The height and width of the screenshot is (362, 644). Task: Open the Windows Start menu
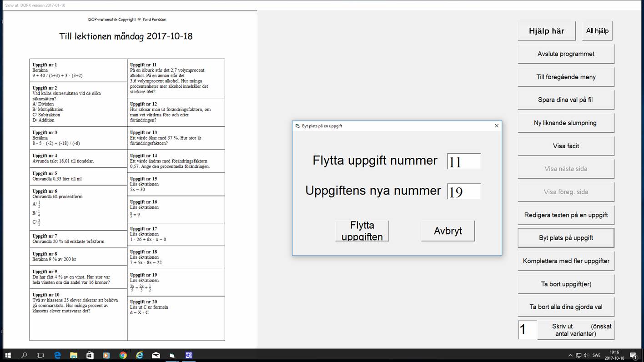pos(8,355)
